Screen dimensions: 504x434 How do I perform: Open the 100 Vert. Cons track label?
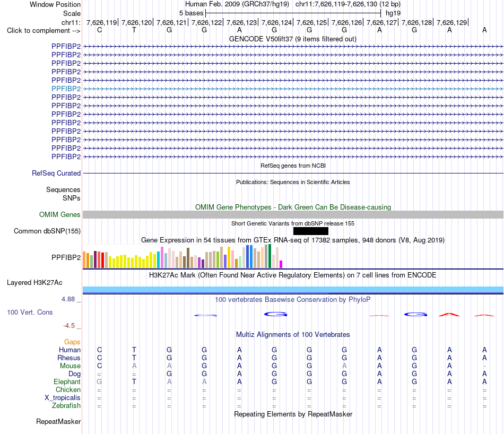[x=30, y=312]
